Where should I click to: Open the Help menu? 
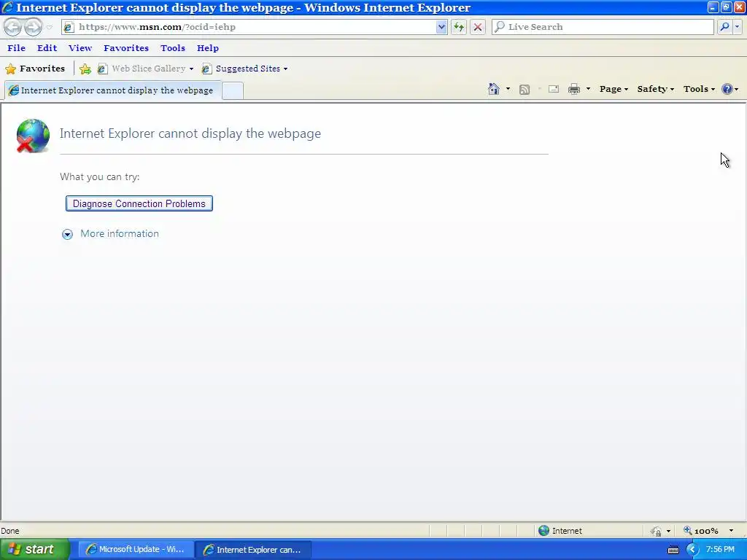click(208, 48)
